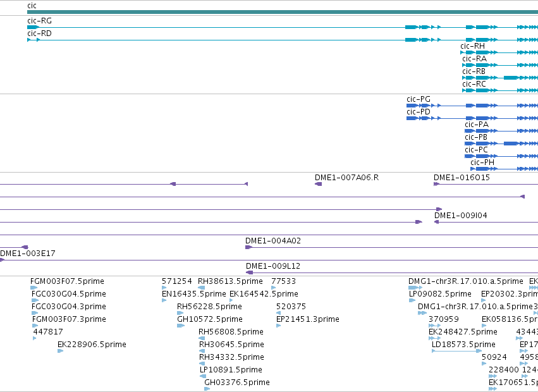Click the LD18573.5prime alignment line

[x=456, y=351]
